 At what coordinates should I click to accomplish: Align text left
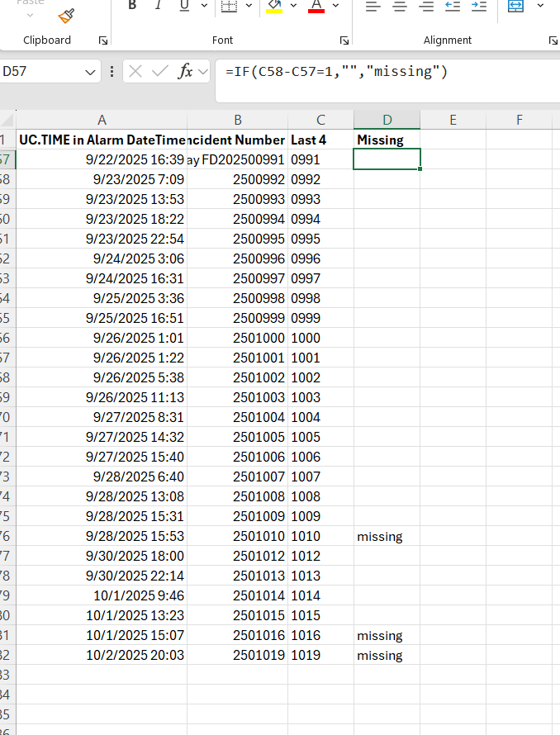click(x=373, y=7)
